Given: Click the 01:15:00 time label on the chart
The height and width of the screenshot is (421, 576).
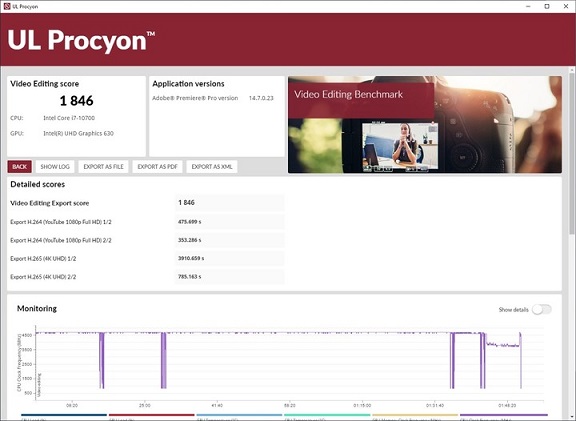Looking at the screenshot, I should point(362,406).
